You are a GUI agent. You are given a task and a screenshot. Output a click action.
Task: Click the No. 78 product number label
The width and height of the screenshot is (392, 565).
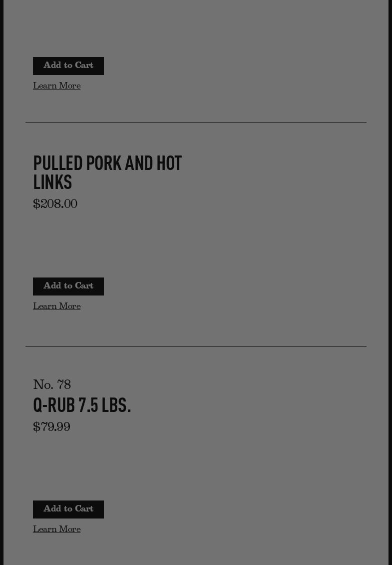[x=52, y=385]
